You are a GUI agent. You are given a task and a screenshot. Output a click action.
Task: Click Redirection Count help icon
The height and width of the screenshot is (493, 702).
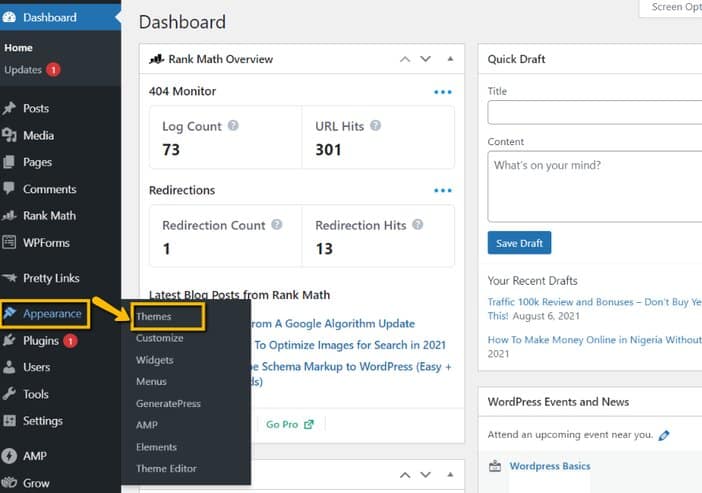277,224
